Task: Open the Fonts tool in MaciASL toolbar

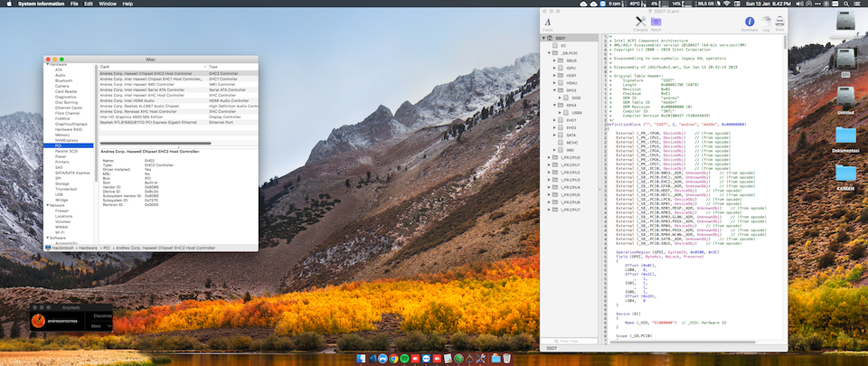Action: point(548,23)
